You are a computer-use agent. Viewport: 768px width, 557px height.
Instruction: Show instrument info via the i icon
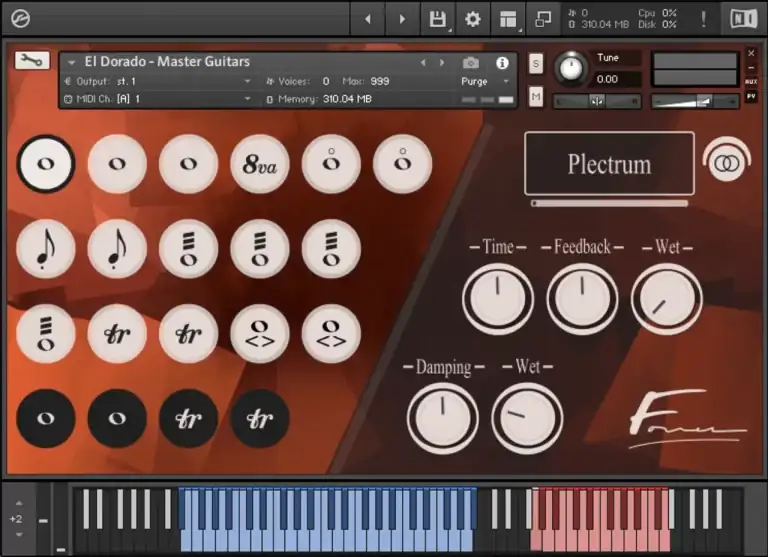(x=502, y=63)
